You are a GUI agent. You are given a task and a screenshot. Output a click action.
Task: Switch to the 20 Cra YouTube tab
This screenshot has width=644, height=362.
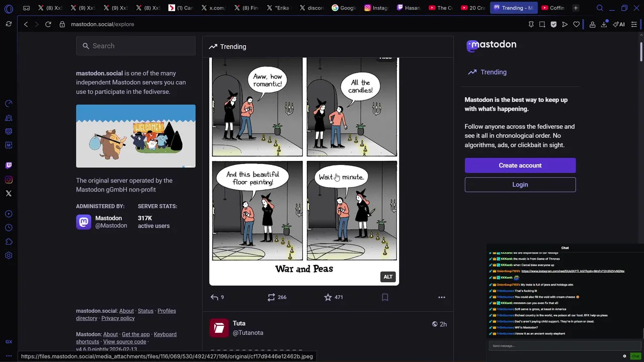[x=472, y=8]
